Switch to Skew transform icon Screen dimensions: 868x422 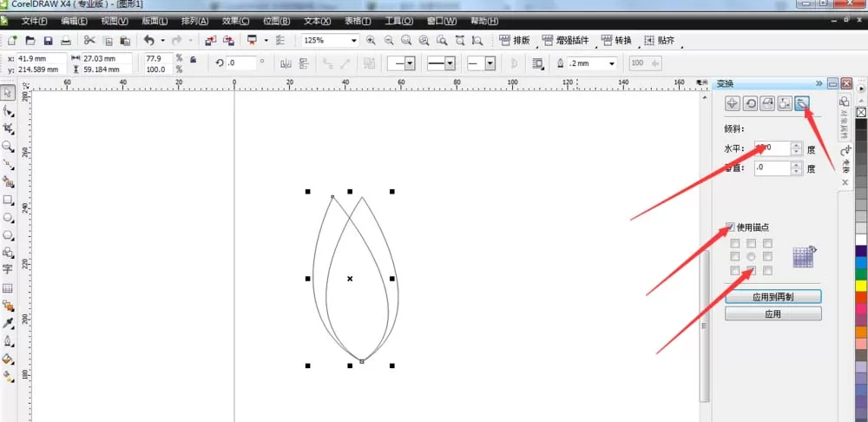tap(801, 103)
